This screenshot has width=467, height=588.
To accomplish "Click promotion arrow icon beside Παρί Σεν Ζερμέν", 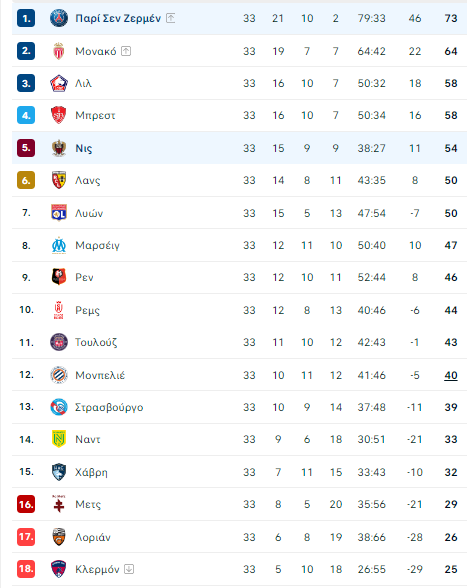I will (171, 18).
